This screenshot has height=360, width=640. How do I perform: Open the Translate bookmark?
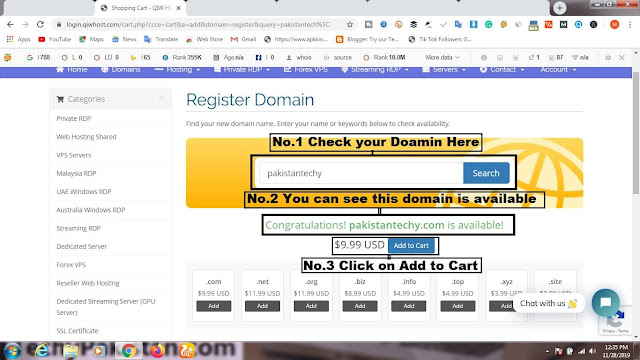tap(161, 39)
